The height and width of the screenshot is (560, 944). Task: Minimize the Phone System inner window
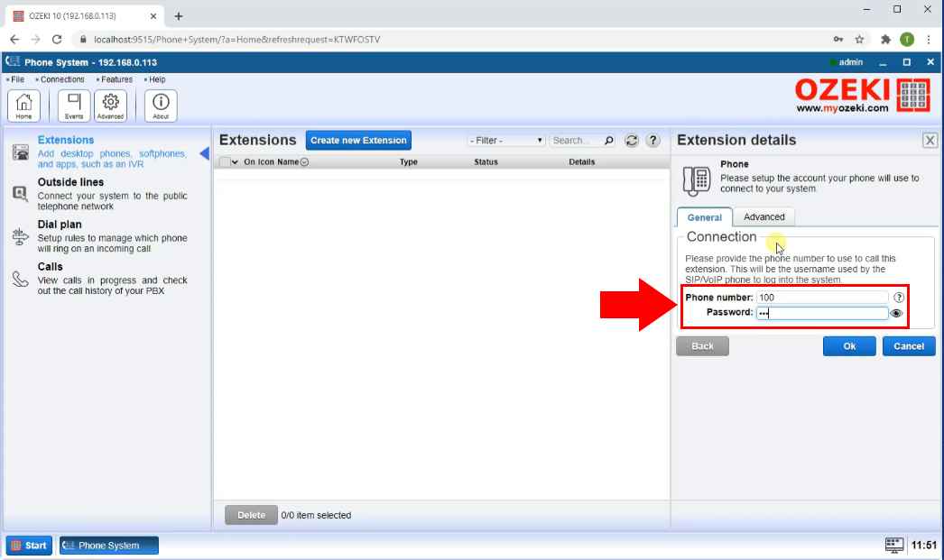click(883, 62)
